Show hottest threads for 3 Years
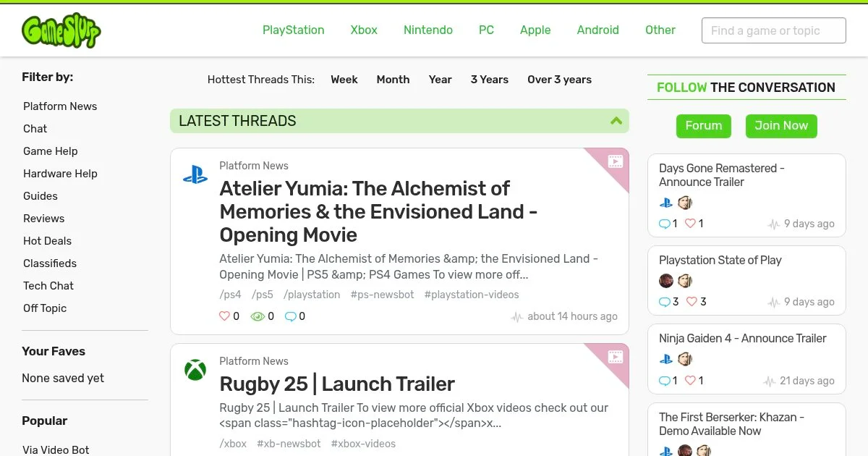The image size is (868, 456). (490, 80)
